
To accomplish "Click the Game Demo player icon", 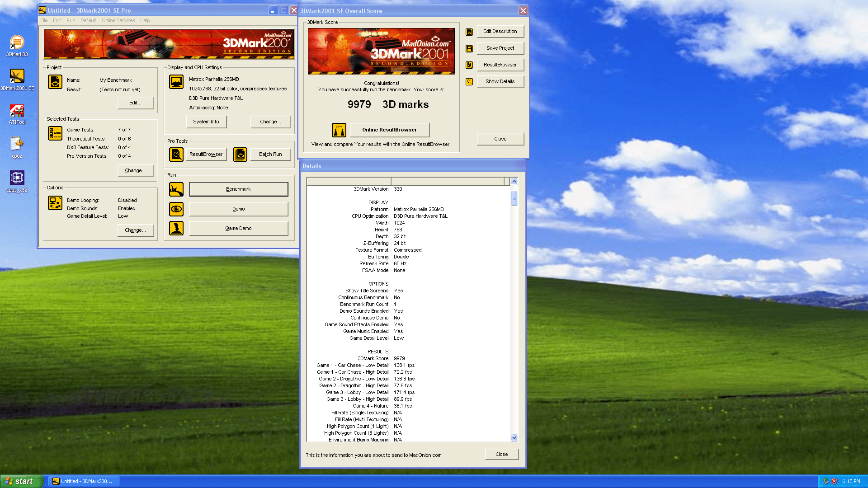I will point(176,228).
